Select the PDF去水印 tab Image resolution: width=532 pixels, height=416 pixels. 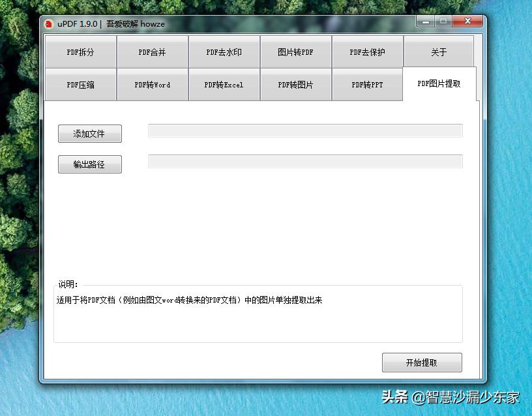[x=224, y=52]
